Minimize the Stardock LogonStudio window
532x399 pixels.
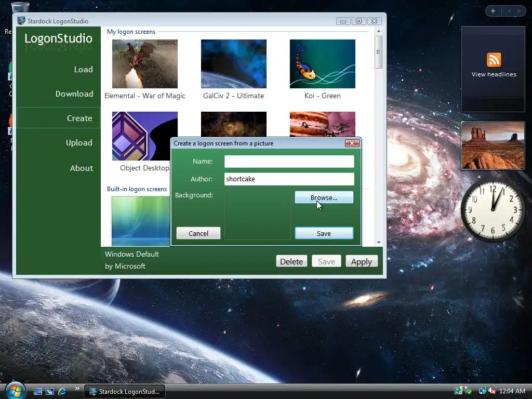click(x=343, y=21)
